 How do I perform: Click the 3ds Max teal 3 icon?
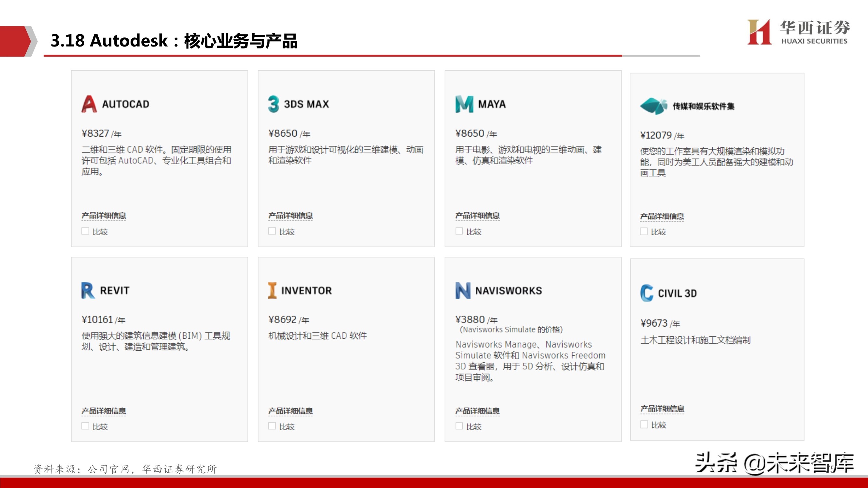click(273, 104)
